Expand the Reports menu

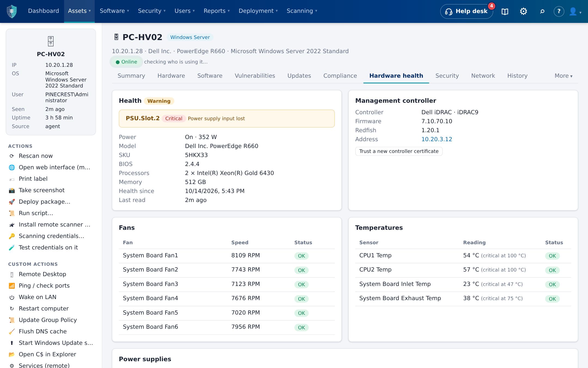tap(217, 11)
